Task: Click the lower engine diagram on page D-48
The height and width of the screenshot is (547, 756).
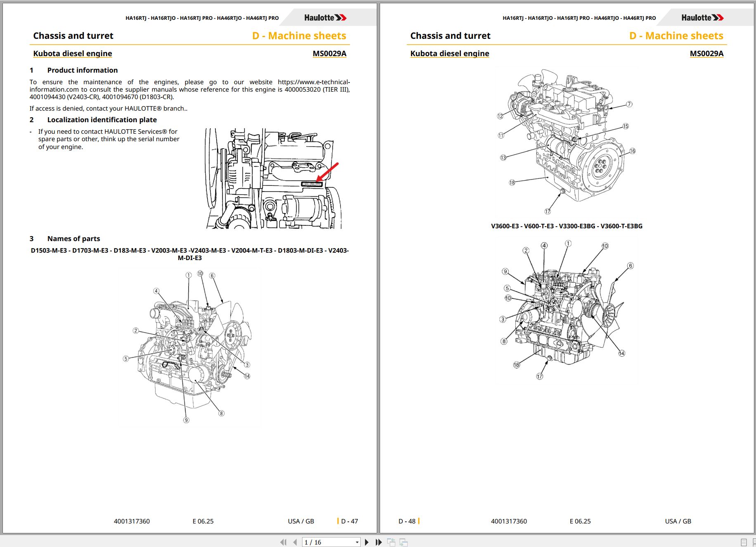Action: [x=566, y=310]
